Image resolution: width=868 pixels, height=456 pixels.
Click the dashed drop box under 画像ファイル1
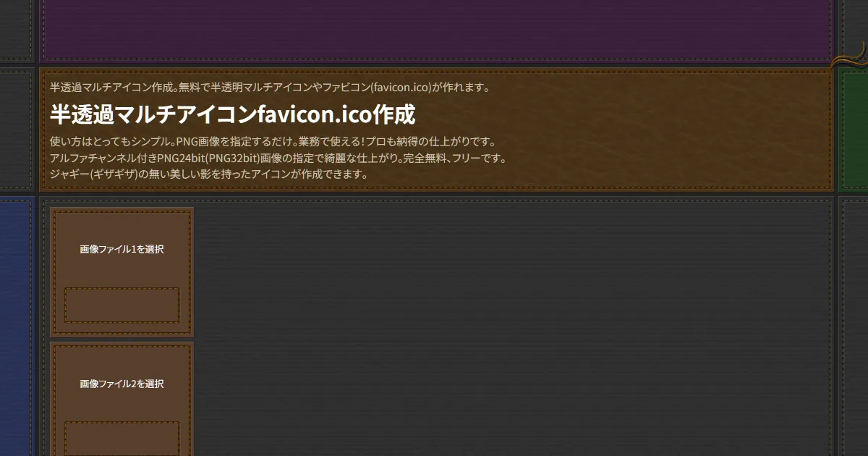pos(122,305)
